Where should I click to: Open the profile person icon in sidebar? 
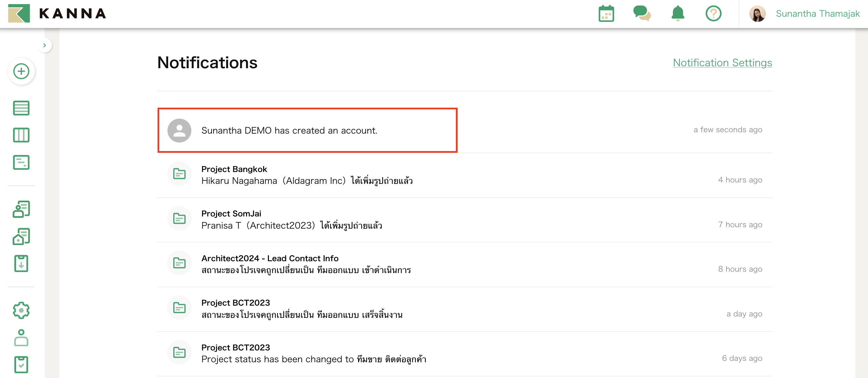[x=21, y=338]
